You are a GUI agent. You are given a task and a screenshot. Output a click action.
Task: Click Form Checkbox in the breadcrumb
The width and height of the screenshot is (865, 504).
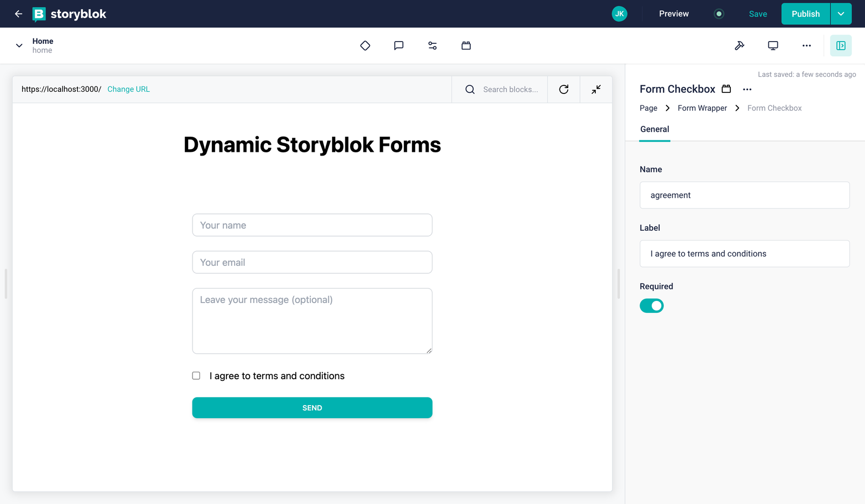[x=775, y=109]
